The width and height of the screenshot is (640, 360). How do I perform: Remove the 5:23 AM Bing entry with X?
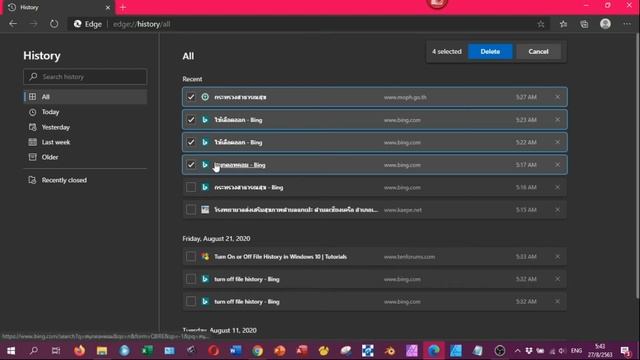pyautogui.click(x=558, y=120)
